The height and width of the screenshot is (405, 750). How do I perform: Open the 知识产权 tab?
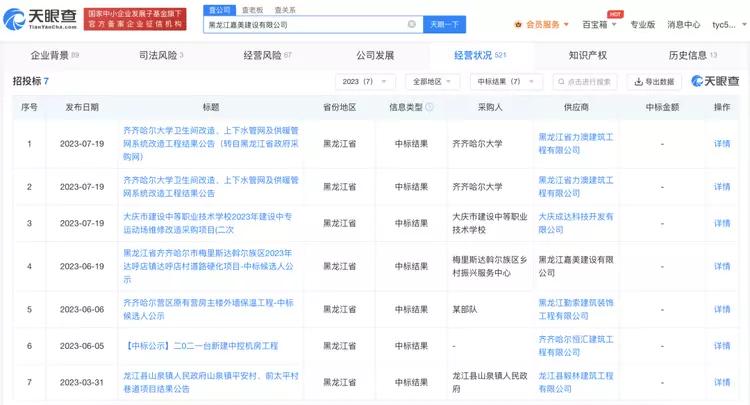pos(588,55)
